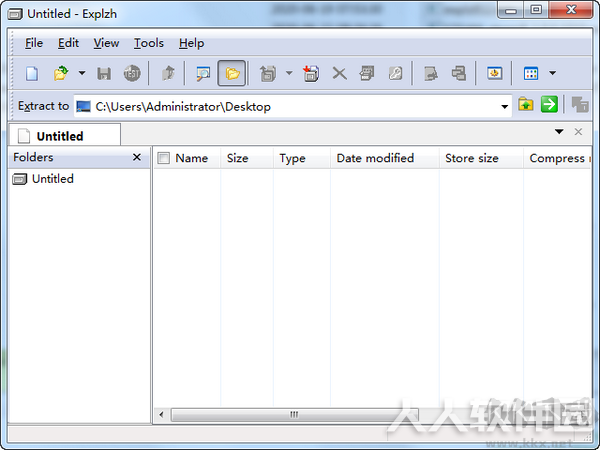This screenshot has height=450, width=600.
Task: Sort by the Type column header
Action: pos(302,158)
